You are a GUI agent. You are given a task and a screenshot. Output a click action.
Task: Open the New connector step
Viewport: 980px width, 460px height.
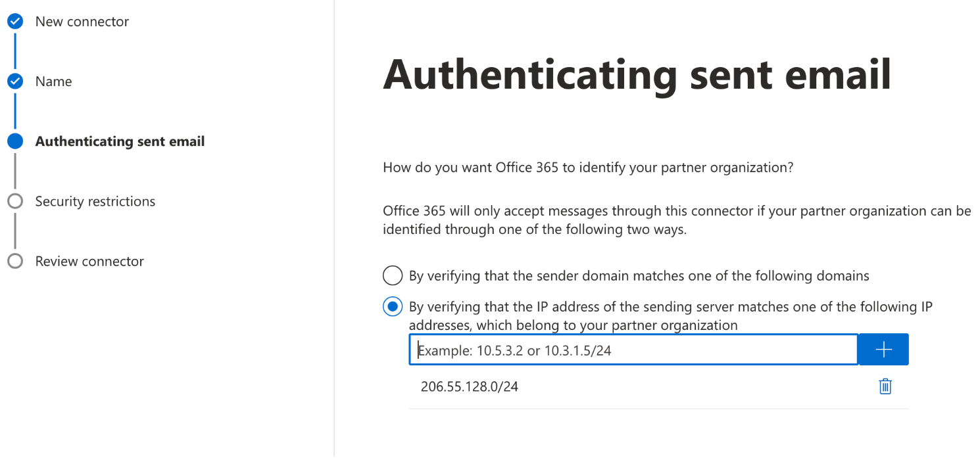tap(83, 20)
